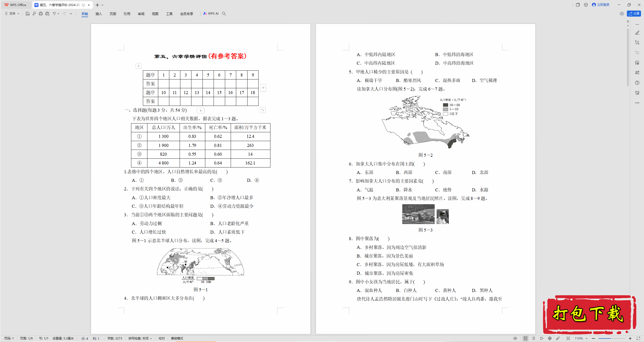Switch to the 引用 ribbon tab
Viewport: 644px width, 342px height.
(127, 14)
